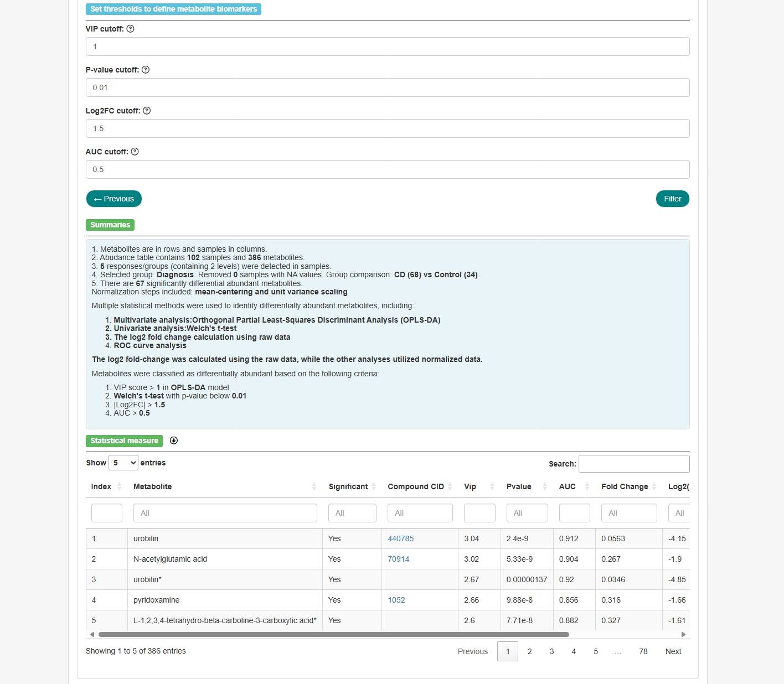Viewport: 784px width, 684px height.
Task: Click the Previous step button
Action: click(x=114, y=199)
